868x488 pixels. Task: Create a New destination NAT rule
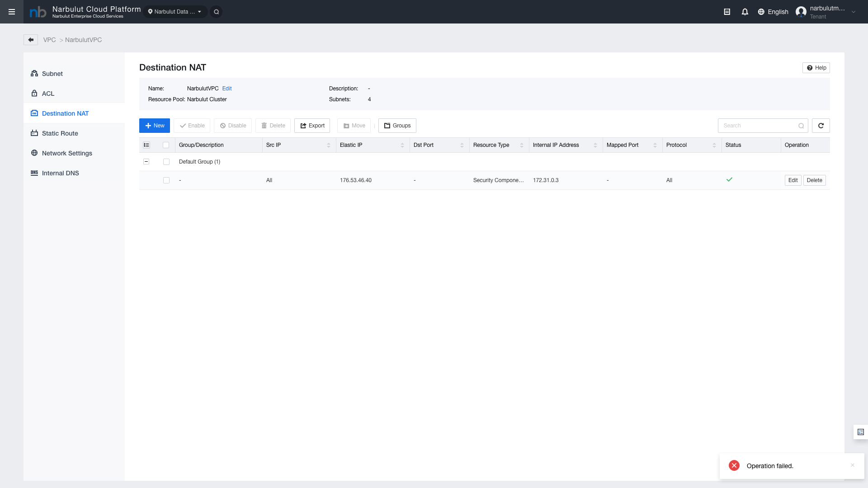point(155,126)
